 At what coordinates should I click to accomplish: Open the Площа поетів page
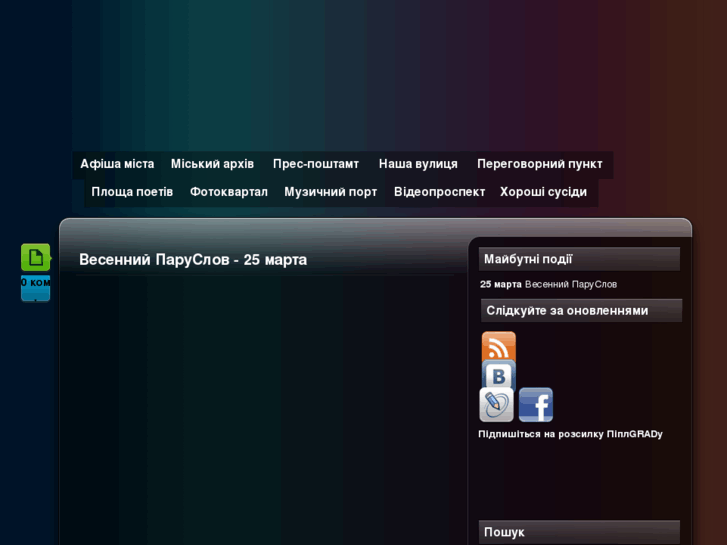click(x=132, y=192)
